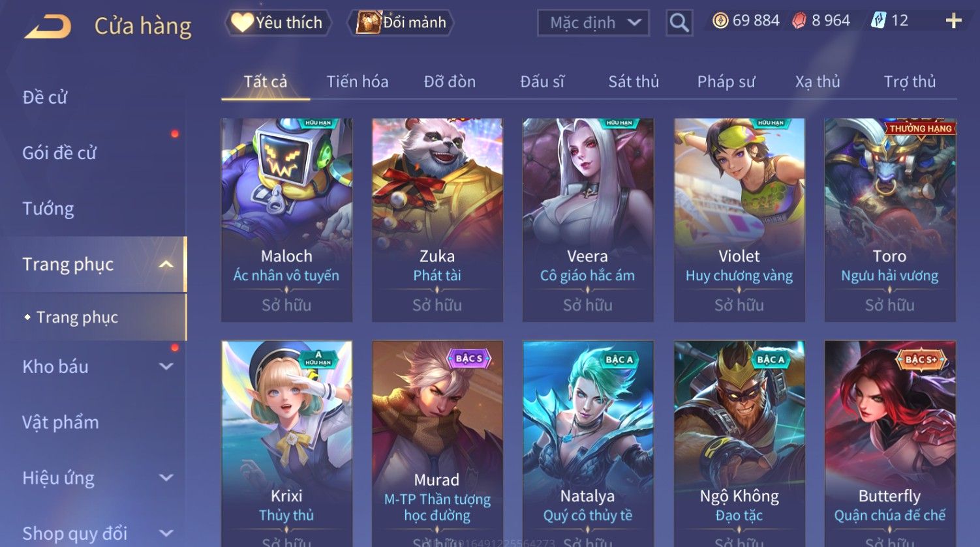This screenshot has width=980, height=547.
Task: Switch to the Sát thủ tab
Action: click(x=634, y=81)
